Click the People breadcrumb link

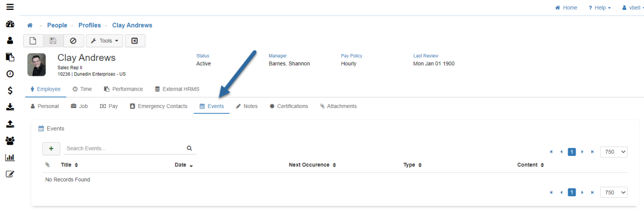tap(57, 25)
